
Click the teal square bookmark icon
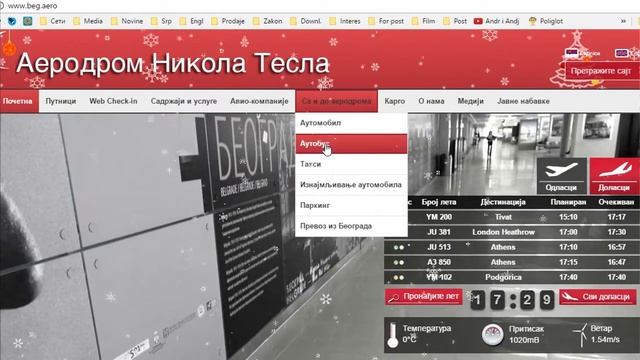pyautogui.click(x=28, y=21)
